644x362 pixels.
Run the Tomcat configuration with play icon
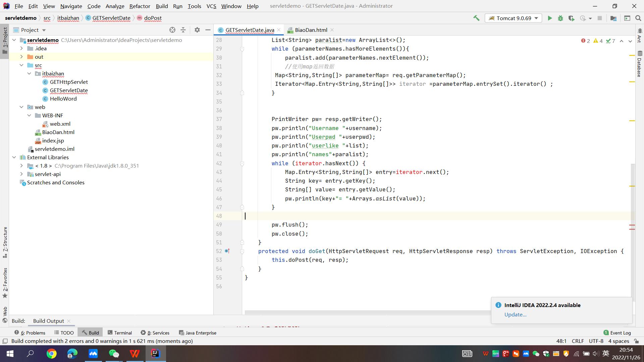click(550, 18)
